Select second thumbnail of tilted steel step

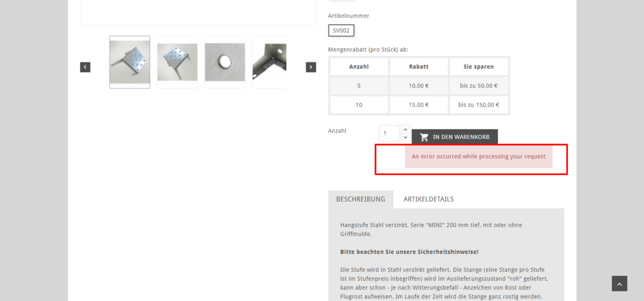point(178,62)
